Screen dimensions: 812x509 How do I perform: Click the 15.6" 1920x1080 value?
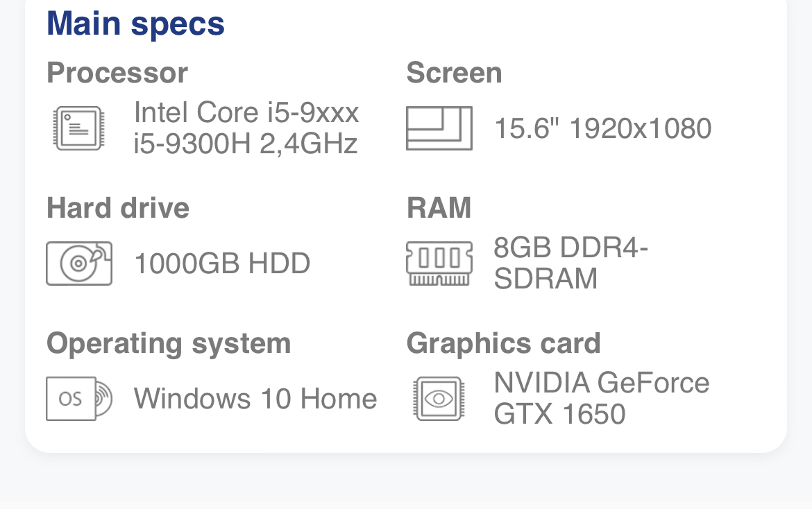[603, 128]
